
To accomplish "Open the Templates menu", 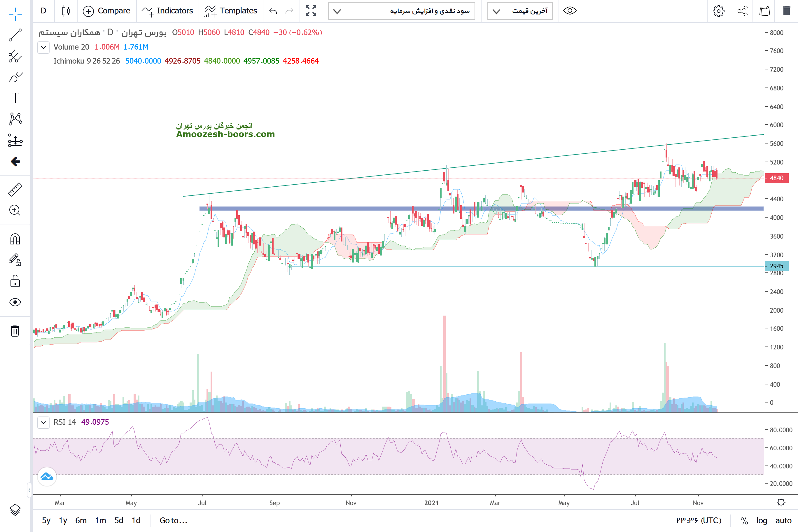I will pyautogui.click(x=231, y=11).
